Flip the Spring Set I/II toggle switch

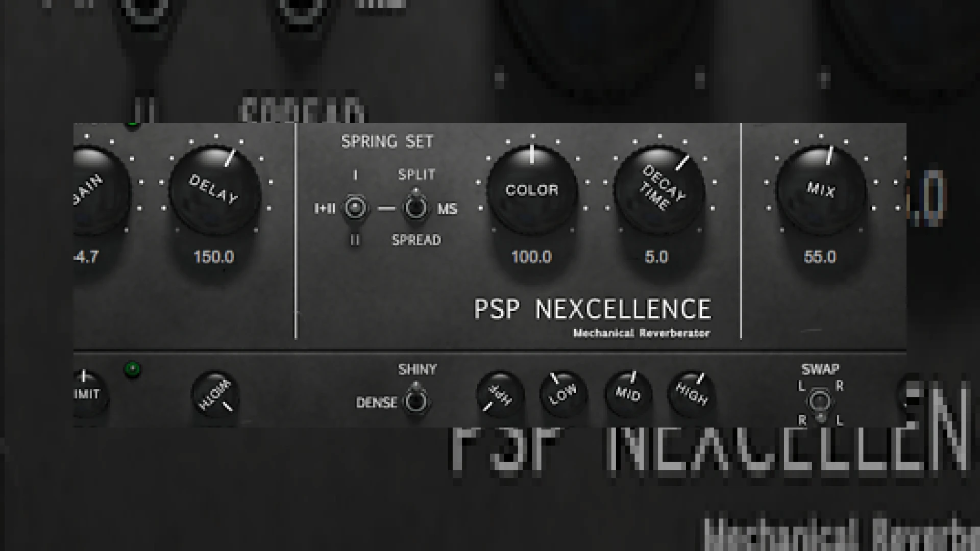355,208
